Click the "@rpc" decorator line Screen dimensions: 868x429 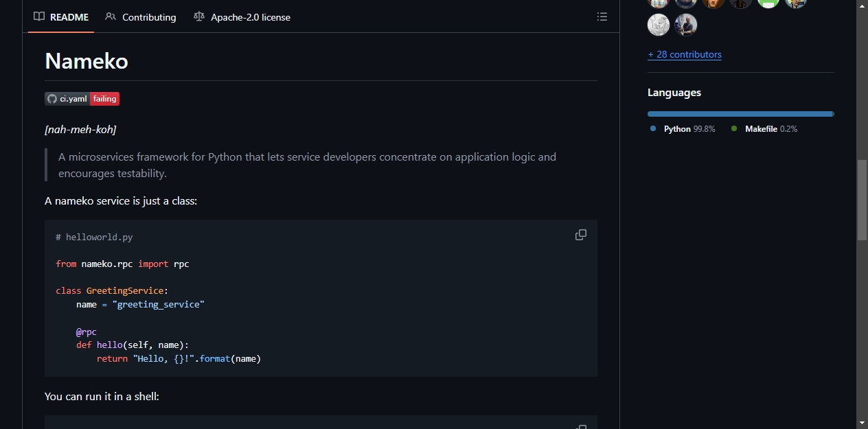click(x=87, y=332)
